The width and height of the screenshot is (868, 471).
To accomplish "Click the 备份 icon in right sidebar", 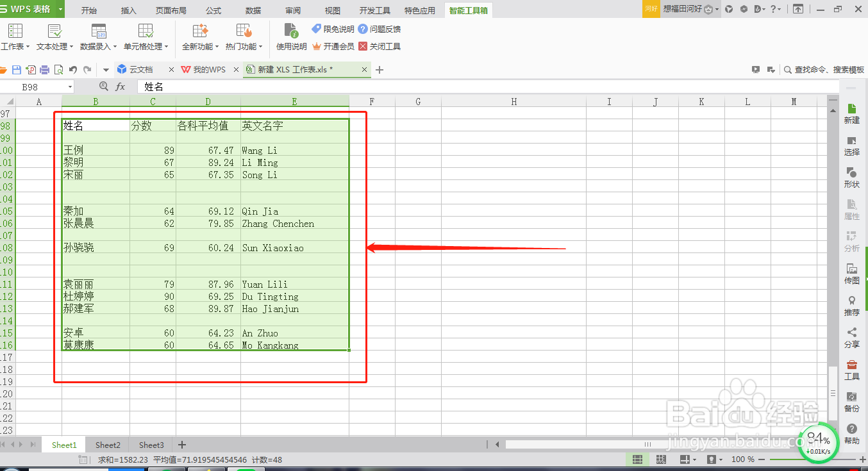I will (852, 402).
